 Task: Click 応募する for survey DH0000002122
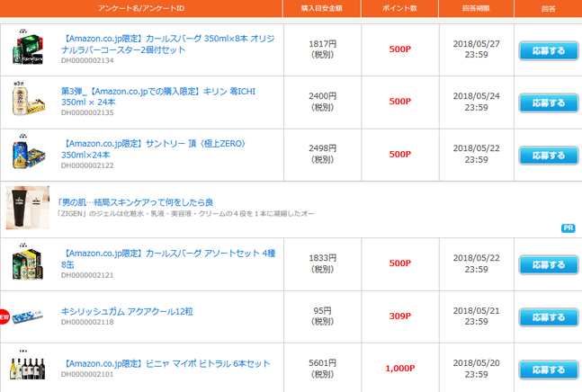[549, 156]
